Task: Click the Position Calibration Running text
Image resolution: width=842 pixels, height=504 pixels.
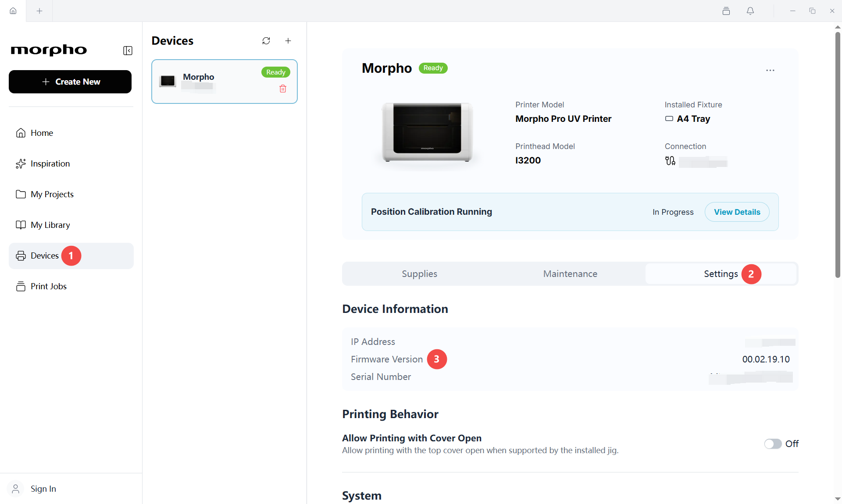Action: point(432,212)
